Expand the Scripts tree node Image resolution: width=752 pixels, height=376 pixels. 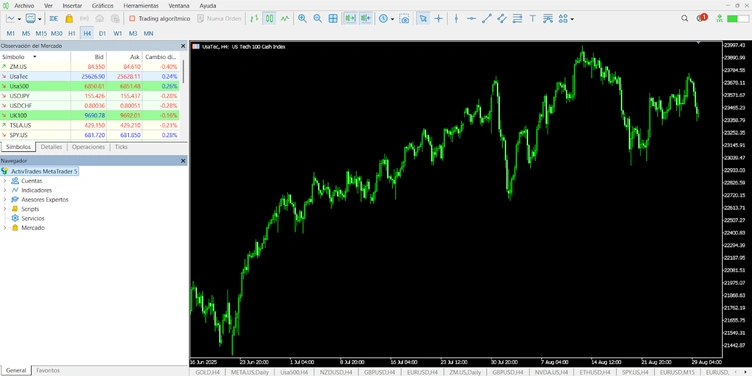(x=5, y=209)
